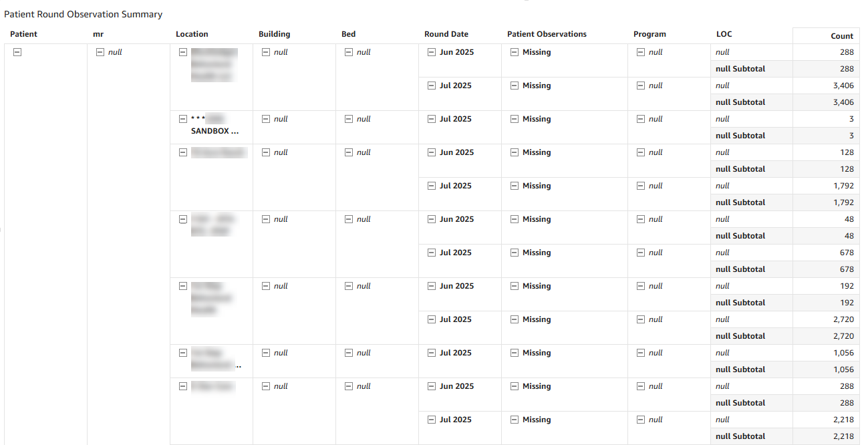This screenshot has width=868, height=445.
Task: Click the LOC column header
Action: (724, 34)
